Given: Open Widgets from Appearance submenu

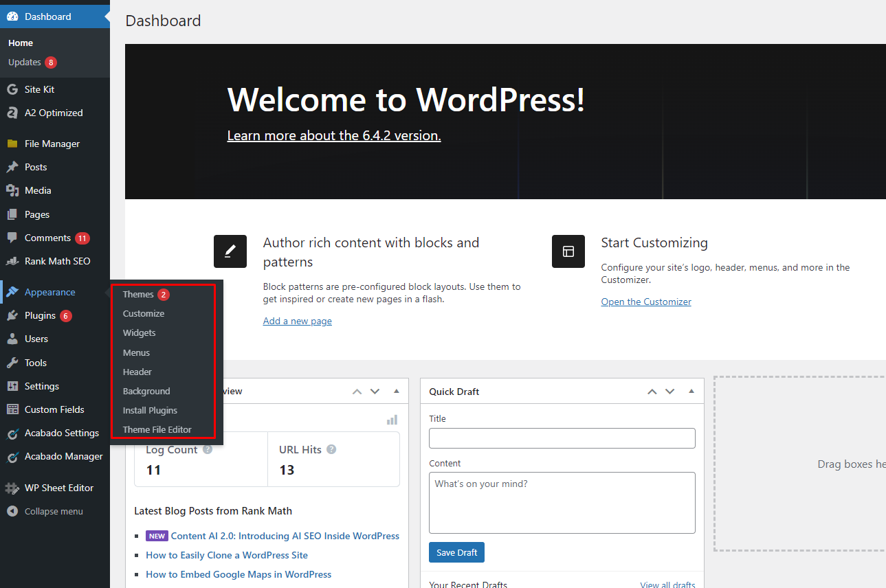Looking at the screenshot, I should pyautogui.click(x=140, y=332).
